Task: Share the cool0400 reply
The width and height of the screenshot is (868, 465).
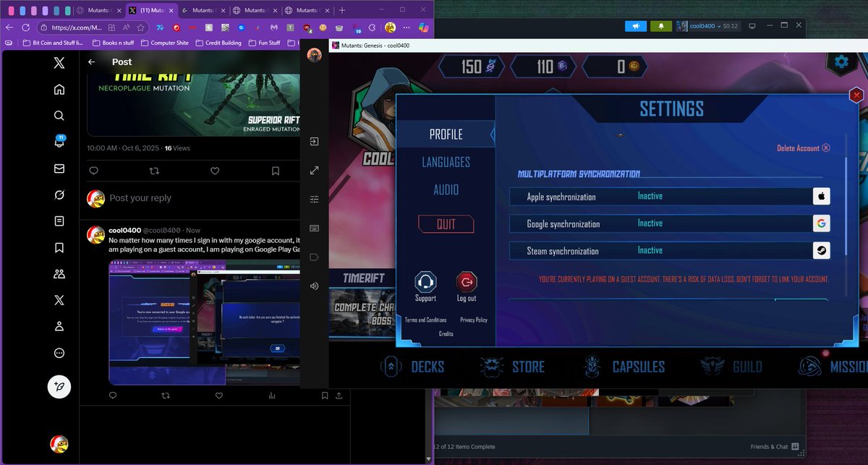Action: tap(339, 396)
